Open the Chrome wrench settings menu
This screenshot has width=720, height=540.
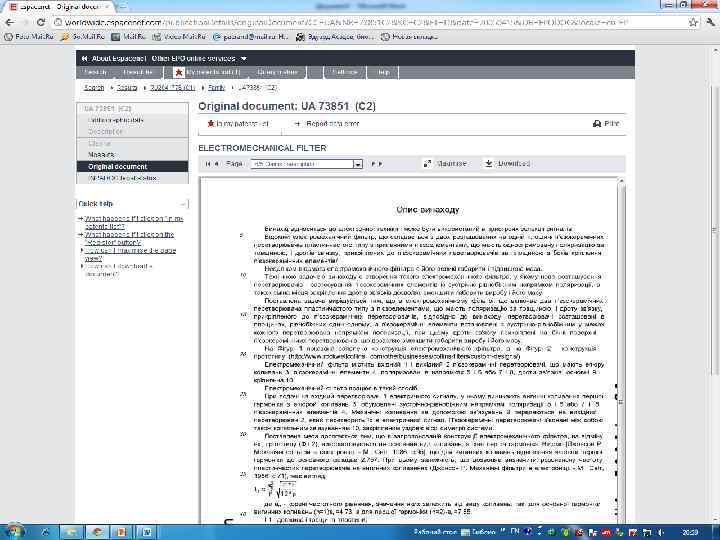pos(711,22)
